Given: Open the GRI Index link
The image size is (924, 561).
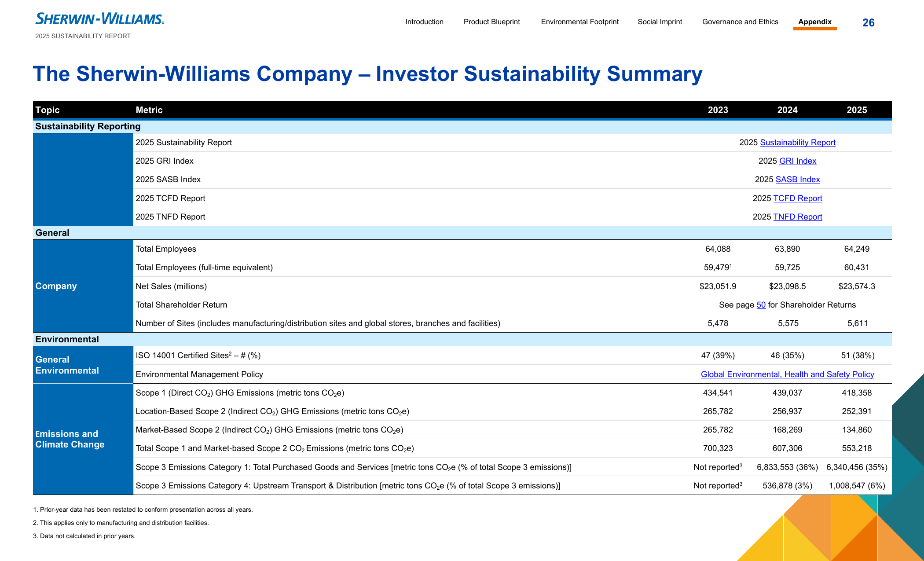Looking at the screenshot, I should tap(798, 161).
